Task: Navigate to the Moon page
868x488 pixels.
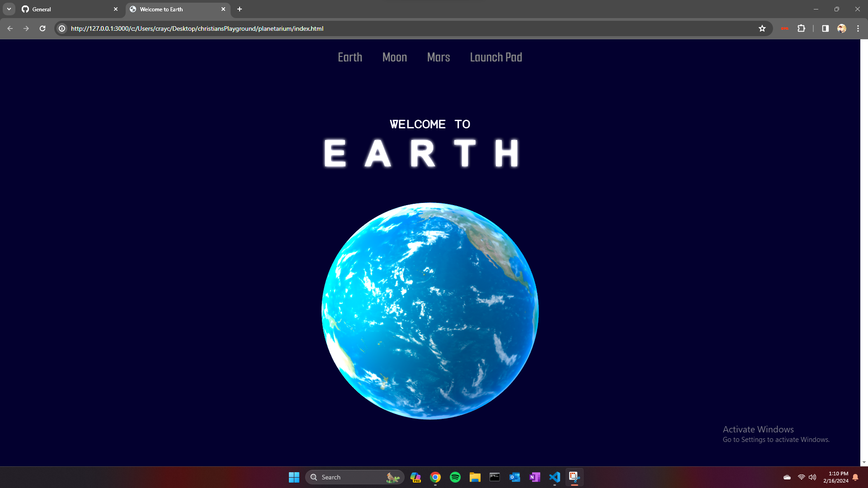Action: 395,57
